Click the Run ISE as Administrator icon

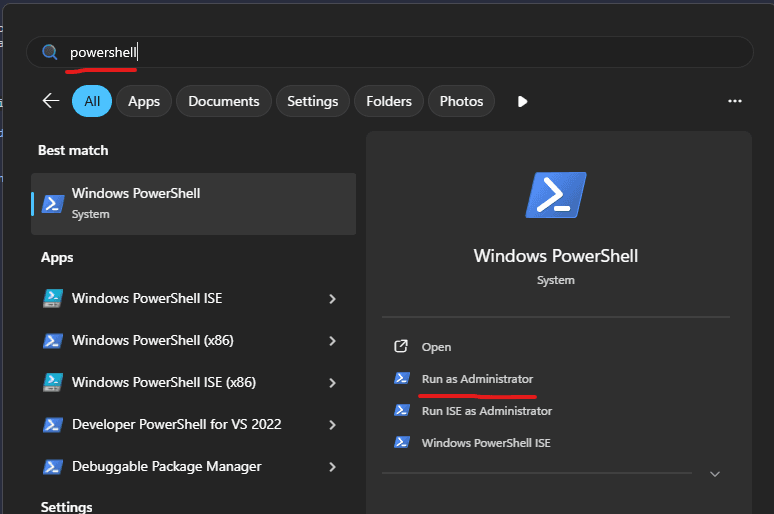point(402,410)
